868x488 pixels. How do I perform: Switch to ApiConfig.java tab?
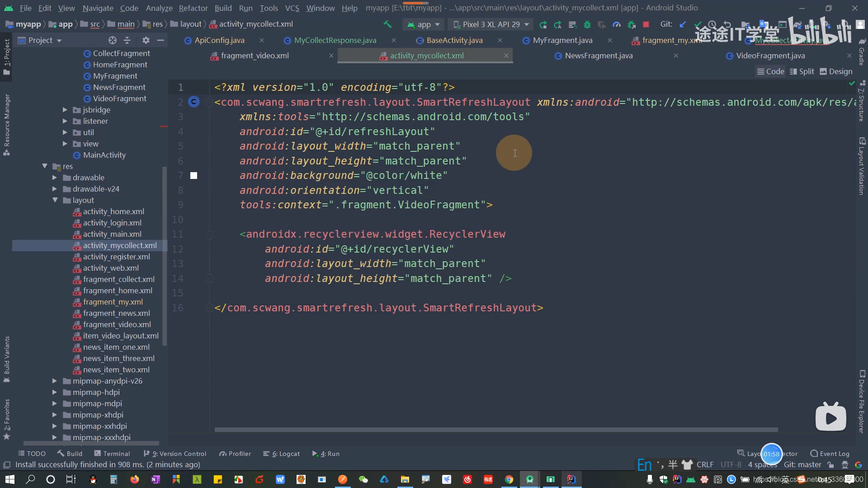219,40
